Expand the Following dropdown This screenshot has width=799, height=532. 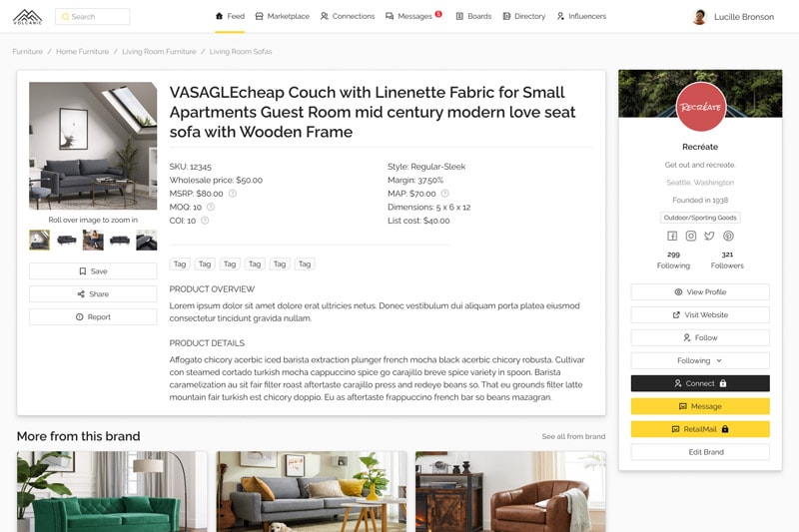point(700,360)
